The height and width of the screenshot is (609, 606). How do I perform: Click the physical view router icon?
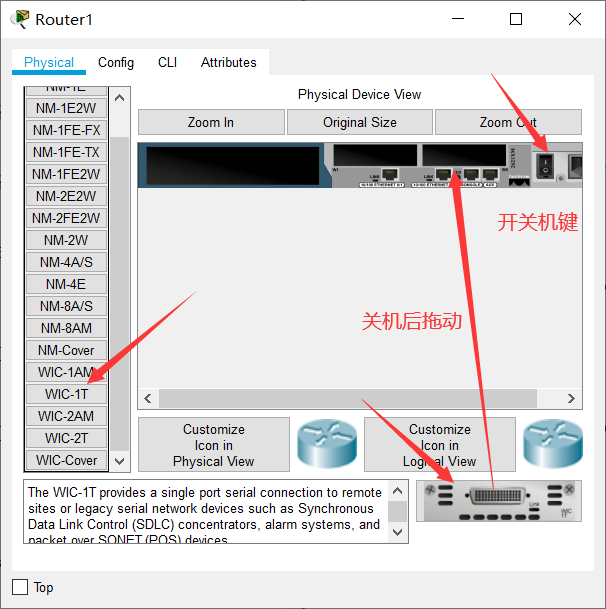[327, 443]
